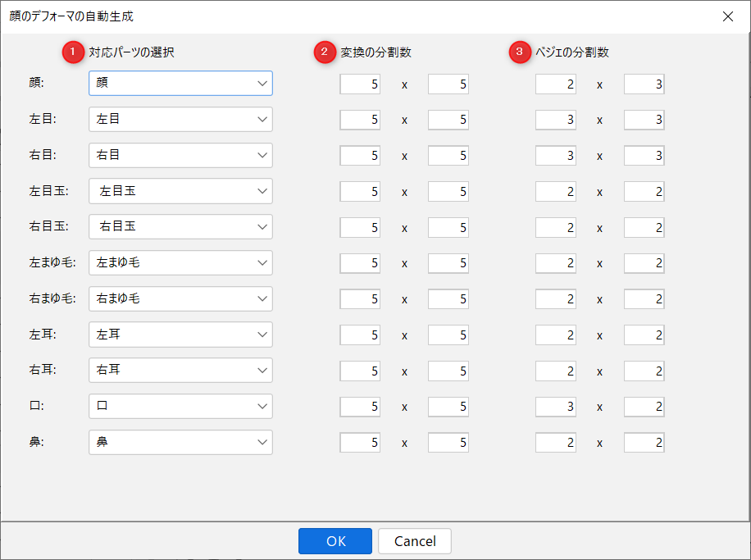Click first conversion division field for 顔
751x560 pixels.
click(x=360, y=84)
